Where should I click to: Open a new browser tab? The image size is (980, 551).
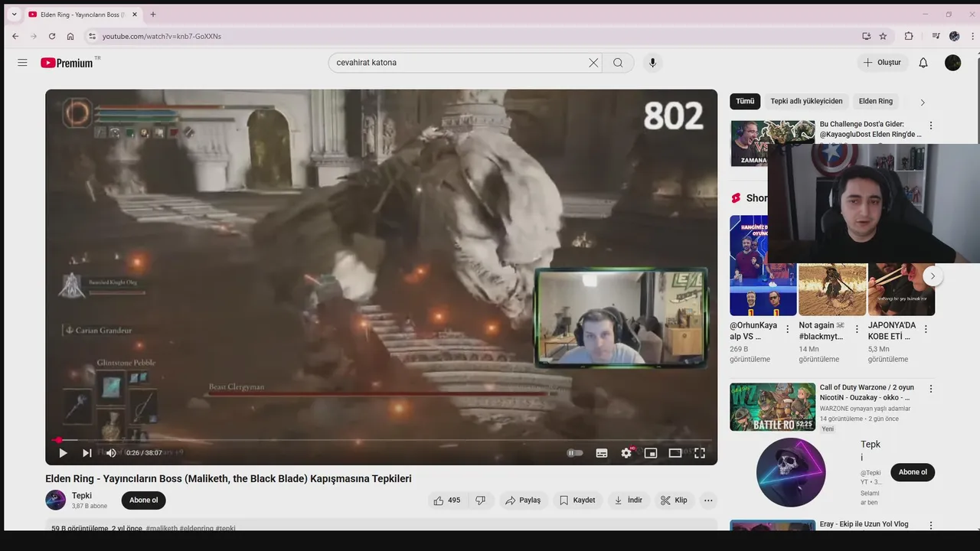point(153,15)
